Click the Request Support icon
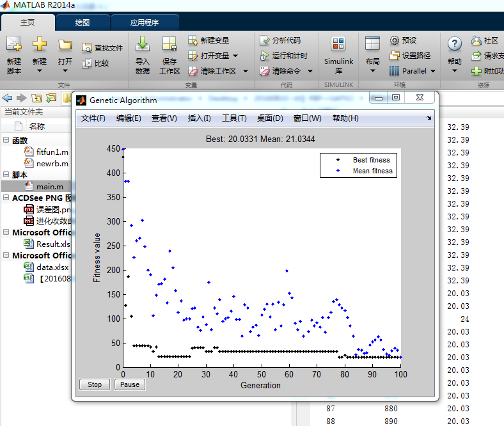504x426 pixels. coord(476,56)
